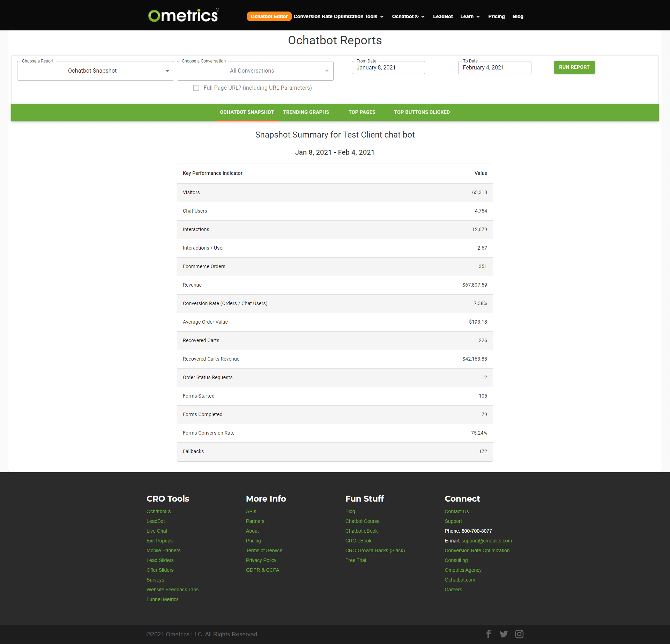Open Partners footer link
670x644 pixels.
(255, 521)
